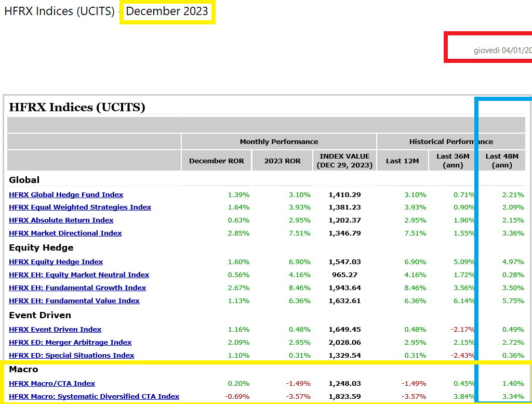Open HFRX Event Driven Index link

[55, 329]
